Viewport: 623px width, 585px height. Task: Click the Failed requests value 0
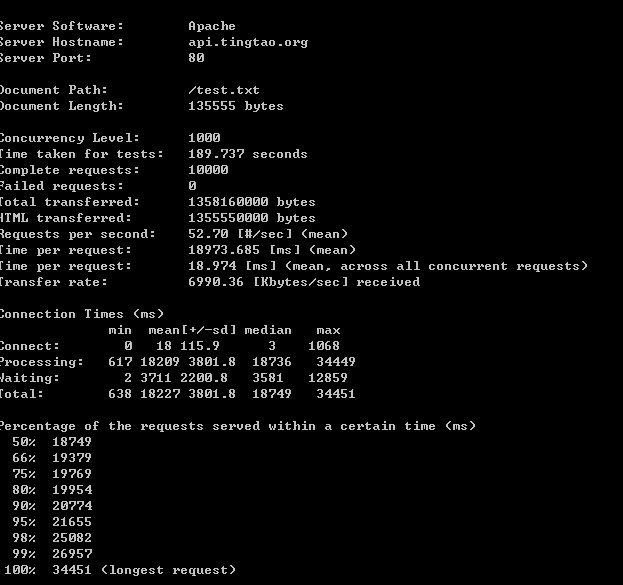(192, 186)
